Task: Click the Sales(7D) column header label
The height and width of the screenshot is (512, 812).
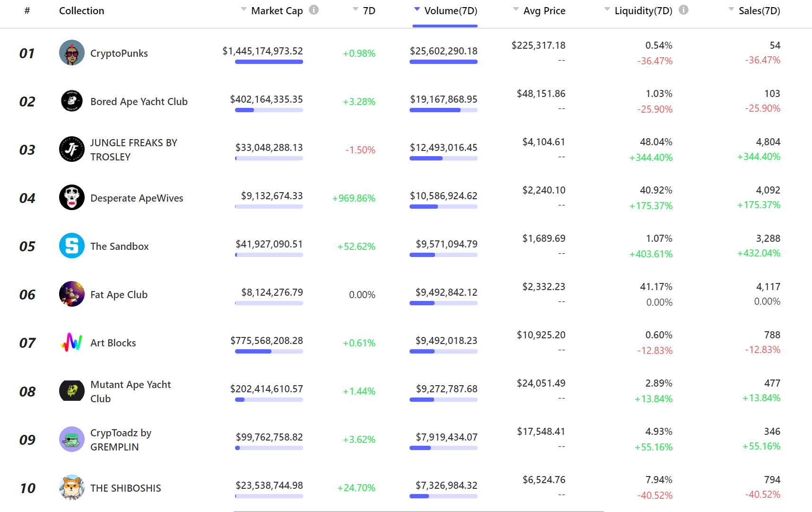Action: [760, 10]
